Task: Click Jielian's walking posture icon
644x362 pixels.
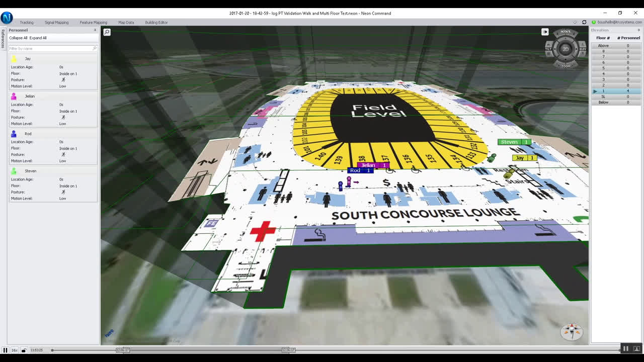Action: pyautogui.click(x=63, y=117)
